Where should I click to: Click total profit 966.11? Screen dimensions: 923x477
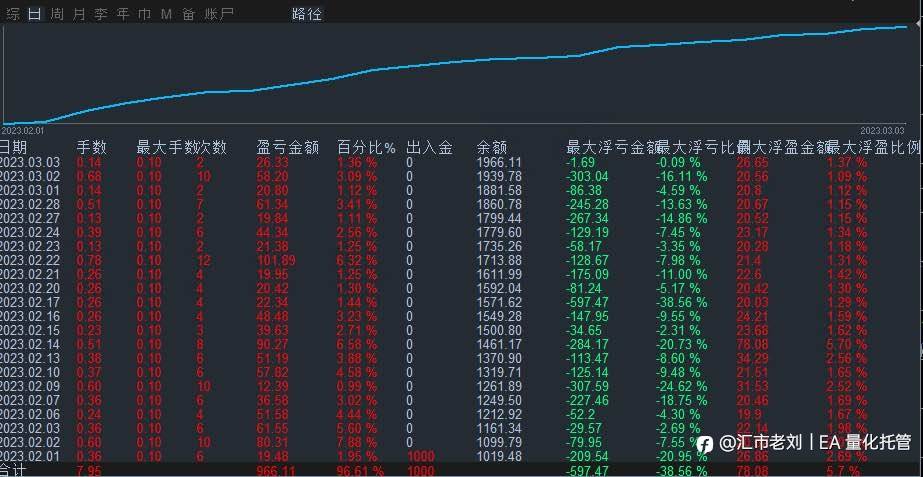275,471
